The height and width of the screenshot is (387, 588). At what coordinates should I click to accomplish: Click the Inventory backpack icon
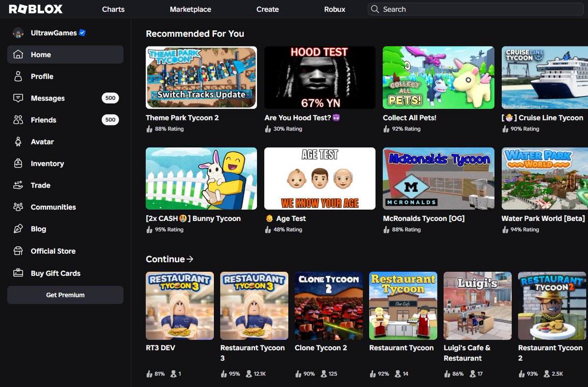tap(18, 163)
